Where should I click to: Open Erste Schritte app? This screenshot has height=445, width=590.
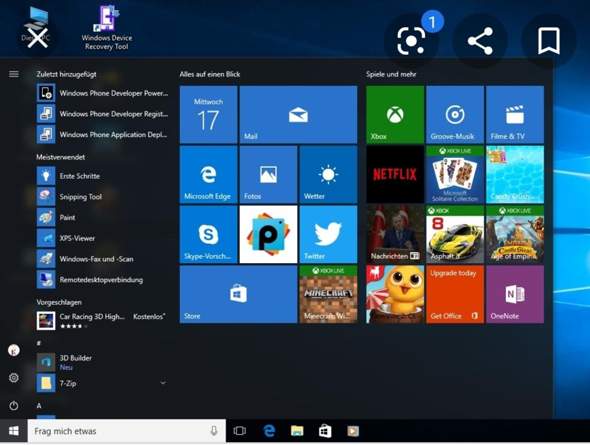tap(102, 176)
